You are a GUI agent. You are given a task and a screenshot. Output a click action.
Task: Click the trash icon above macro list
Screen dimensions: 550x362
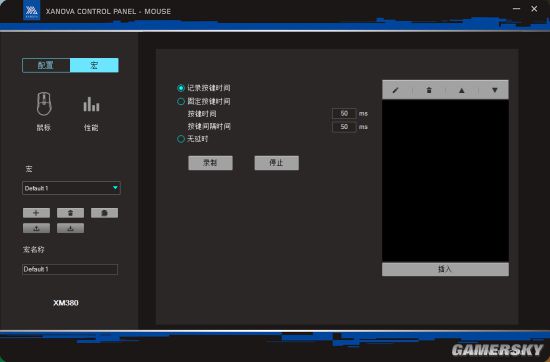(x=429, y=90)
